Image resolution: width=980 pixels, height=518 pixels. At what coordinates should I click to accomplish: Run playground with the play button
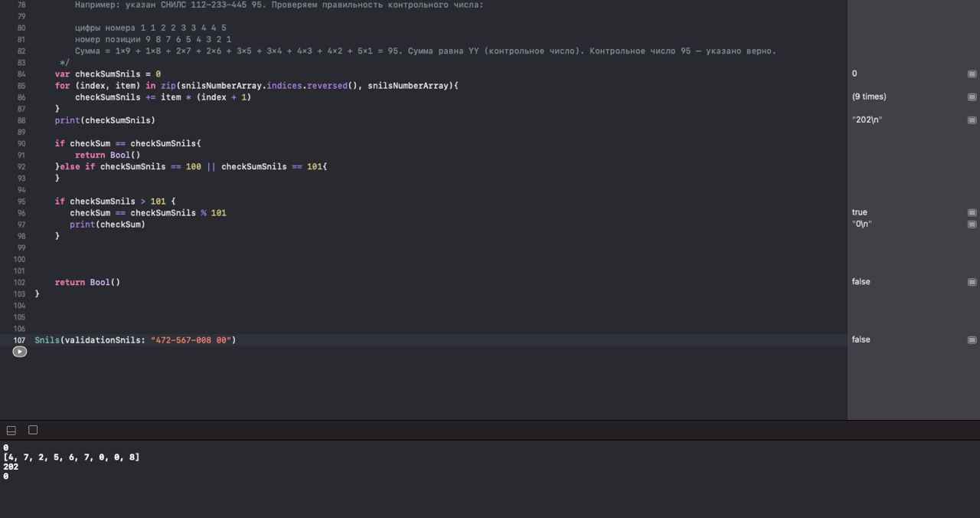[x=19, y=352]
